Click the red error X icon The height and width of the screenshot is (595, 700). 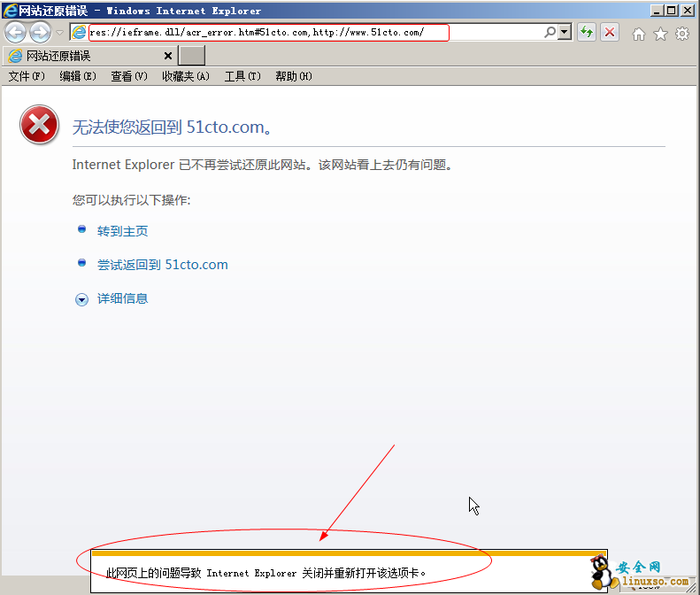pos(39,125)
